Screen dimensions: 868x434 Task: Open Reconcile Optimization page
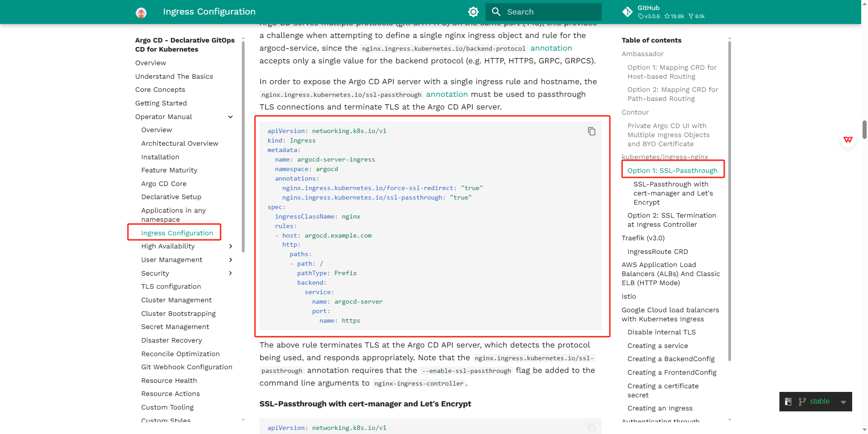(x=180, y=354)
